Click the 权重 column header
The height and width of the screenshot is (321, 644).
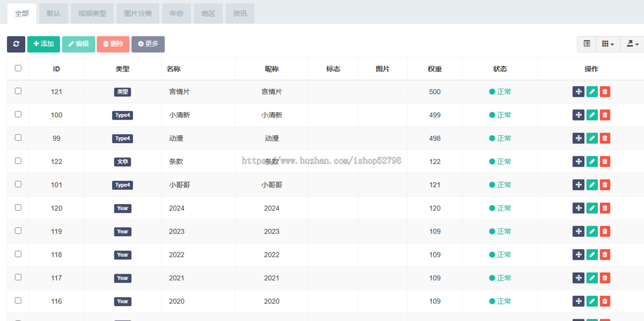435,69
